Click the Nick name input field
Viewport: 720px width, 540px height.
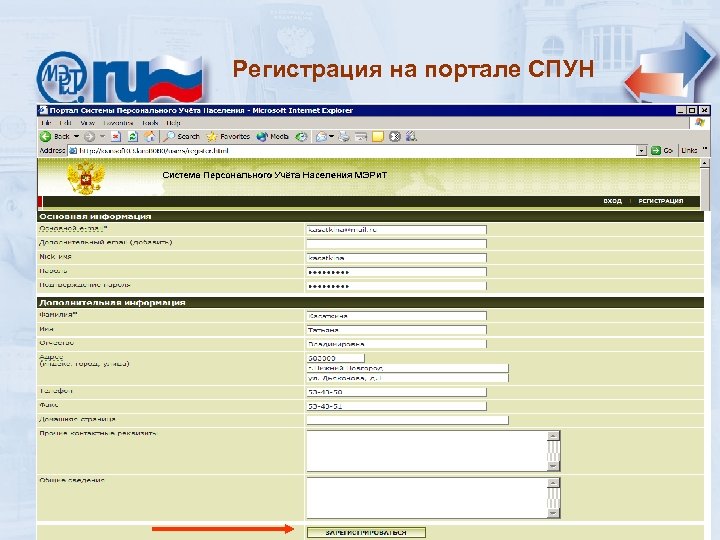[x=396, y=258]
